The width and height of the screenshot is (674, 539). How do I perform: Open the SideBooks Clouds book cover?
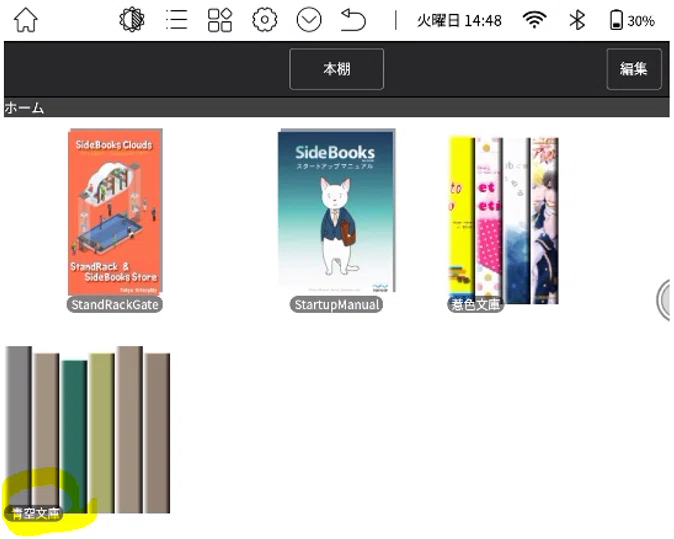115,211
